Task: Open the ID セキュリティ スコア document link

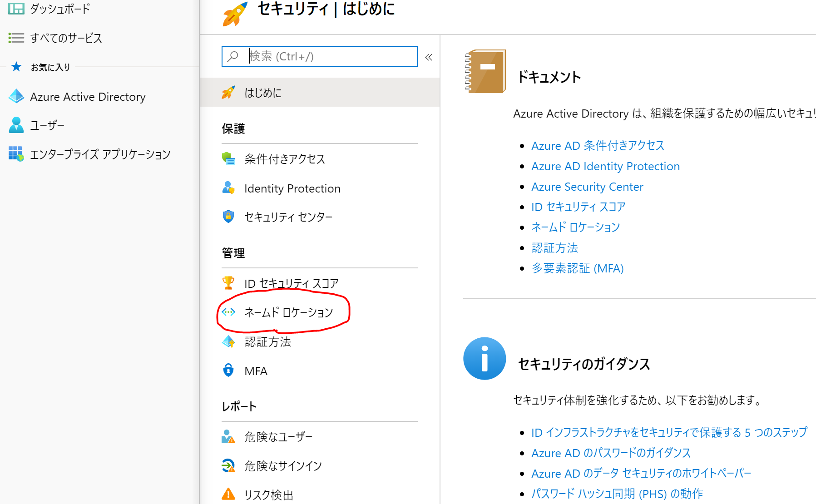Action: [578, 207]
